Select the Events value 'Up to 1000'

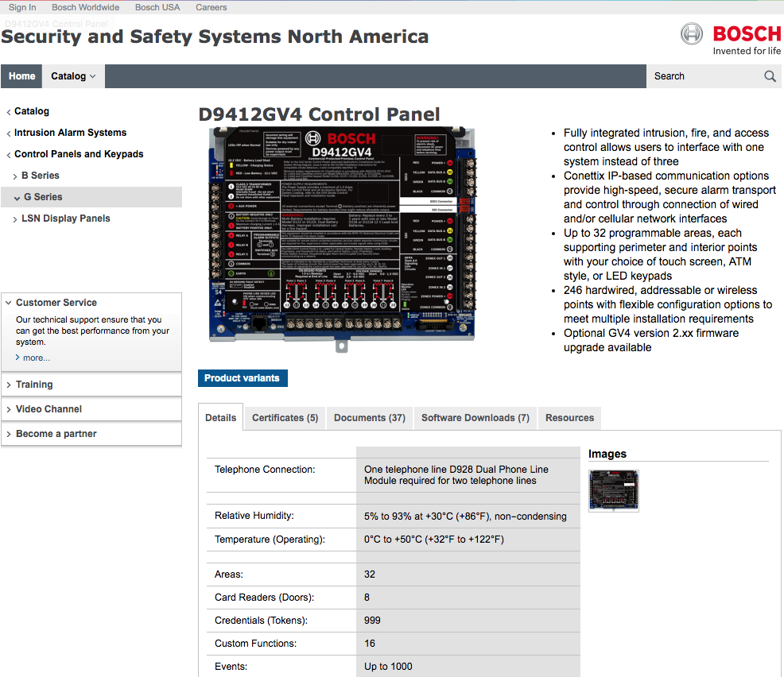(x=388, y=667)
